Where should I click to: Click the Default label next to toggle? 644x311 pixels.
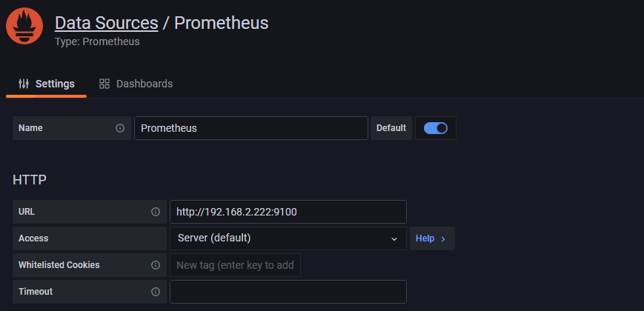(x=391, y=128)
